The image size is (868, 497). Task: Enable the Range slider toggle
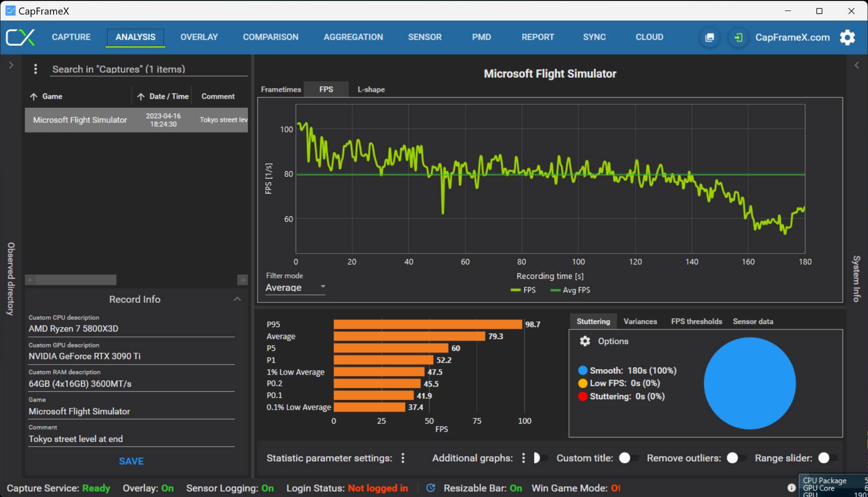tap(827, 458)
